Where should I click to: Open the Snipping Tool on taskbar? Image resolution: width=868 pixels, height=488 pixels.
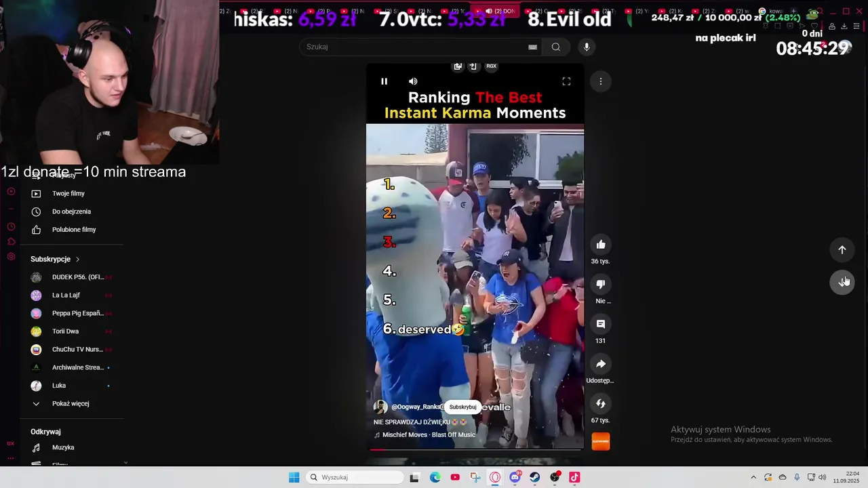(x=475, y=477)
